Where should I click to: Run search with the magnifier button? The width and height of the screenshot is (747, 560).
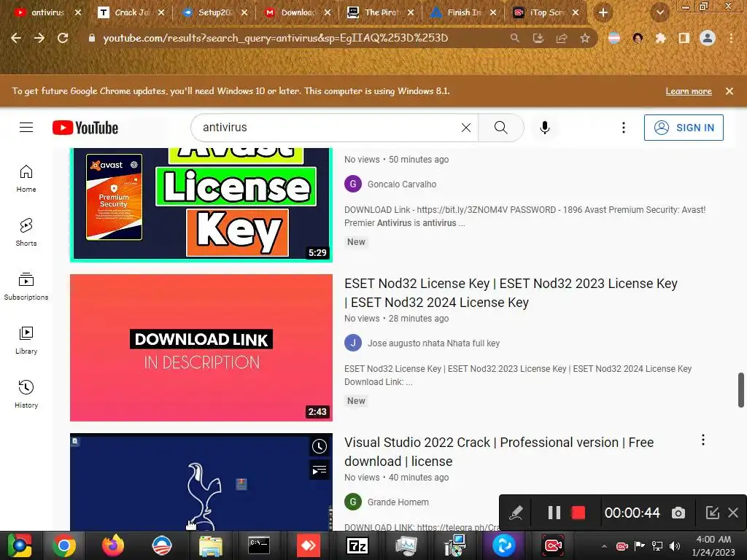point(500,127)
